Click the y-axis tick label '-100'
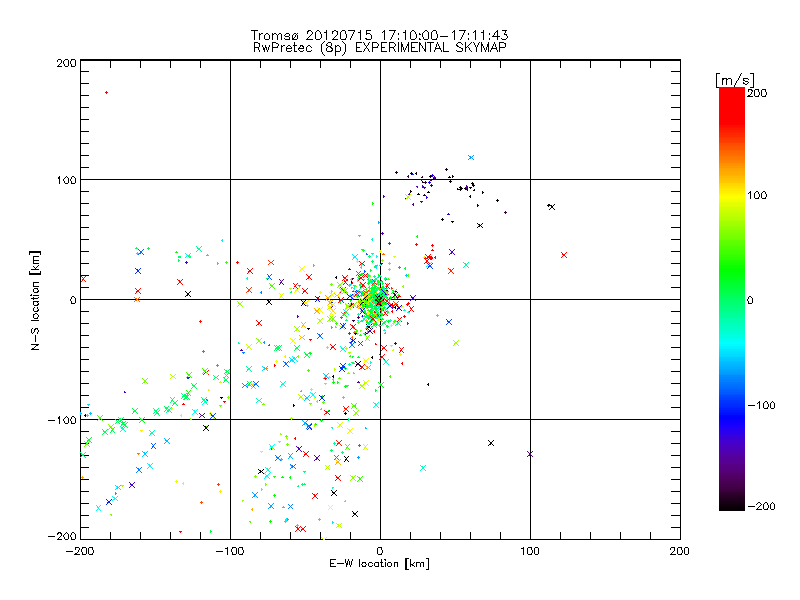The width and height of the screenshot is (800, 600). tap(62, 420)
